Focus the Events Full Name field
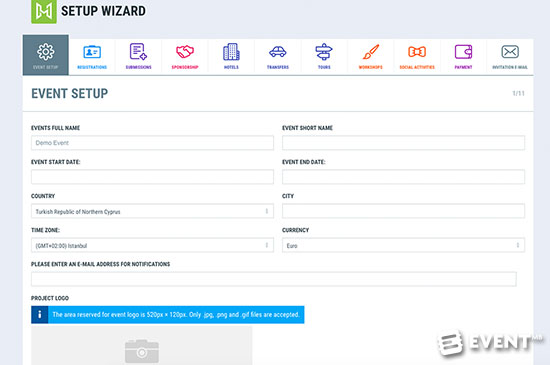 pos(152,143)
